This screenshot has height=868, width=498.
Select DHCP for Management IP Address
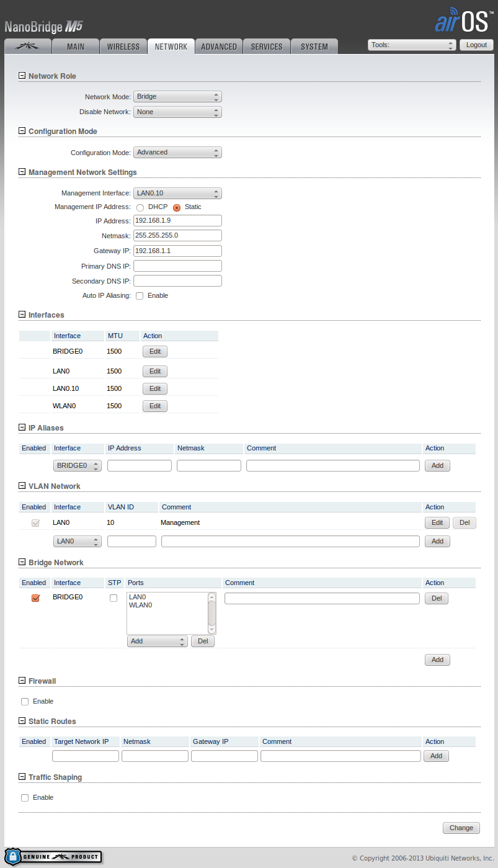(140, 207)
